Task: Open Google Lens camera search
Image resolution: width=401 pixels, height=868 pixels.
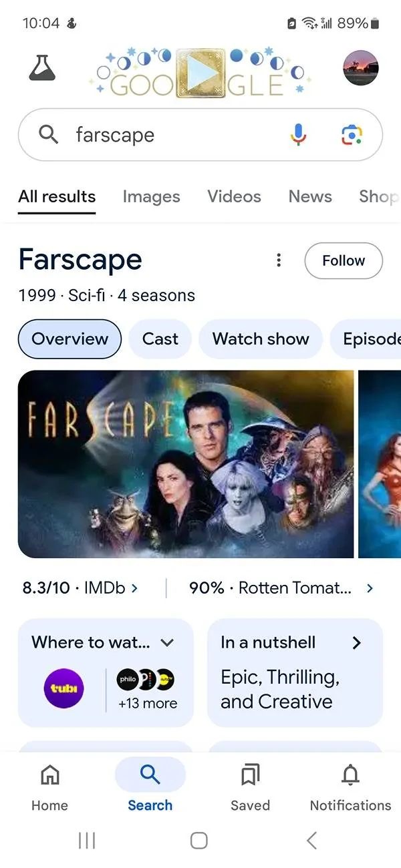Action: [352, 135]
